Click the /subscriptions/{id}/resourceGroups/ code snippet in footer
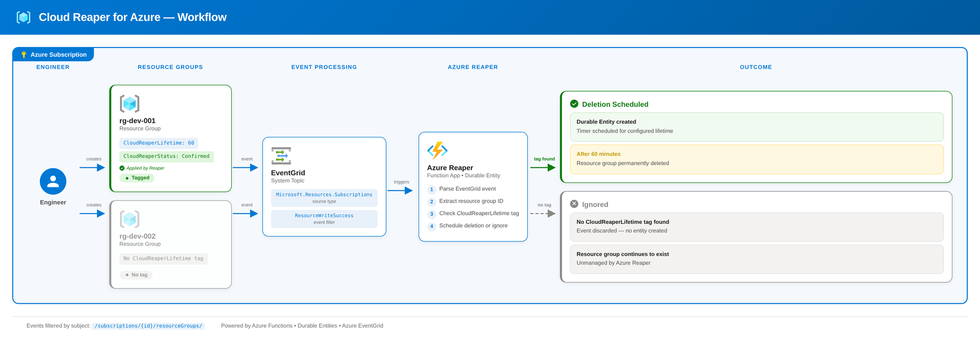This screenshot has height=339, width=980. coord(148,326)
